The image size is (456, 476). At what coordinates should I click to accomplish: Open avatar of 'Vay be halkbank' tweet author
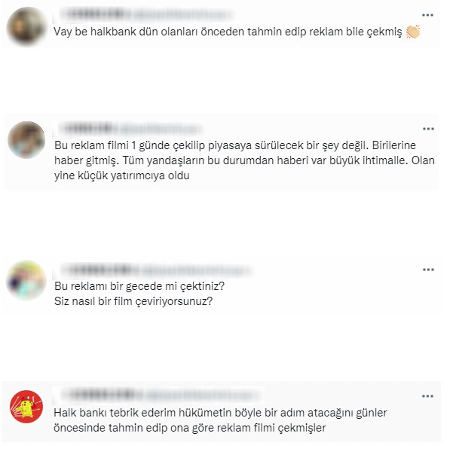click(26, 26)
